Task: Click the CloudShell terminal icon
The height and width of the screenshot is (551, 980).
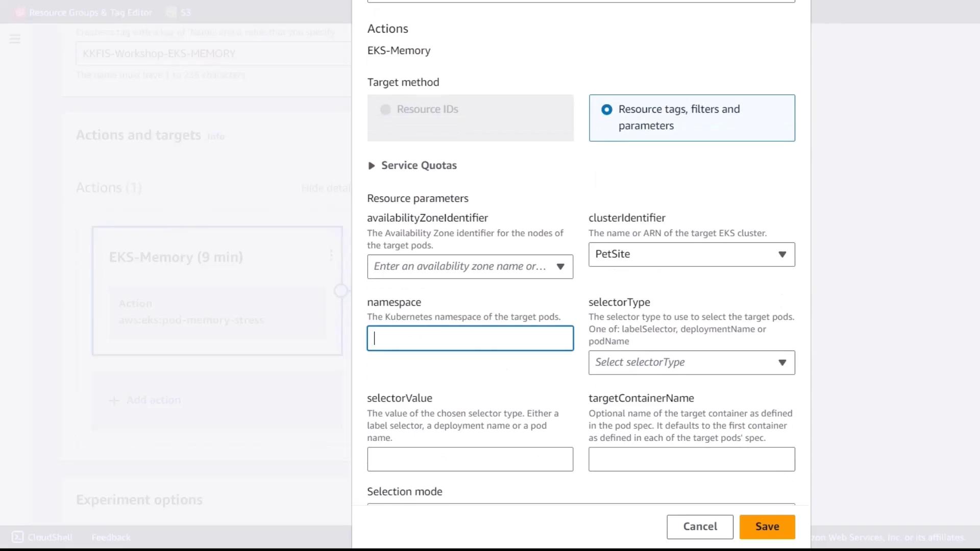Action: coord(18,537)
